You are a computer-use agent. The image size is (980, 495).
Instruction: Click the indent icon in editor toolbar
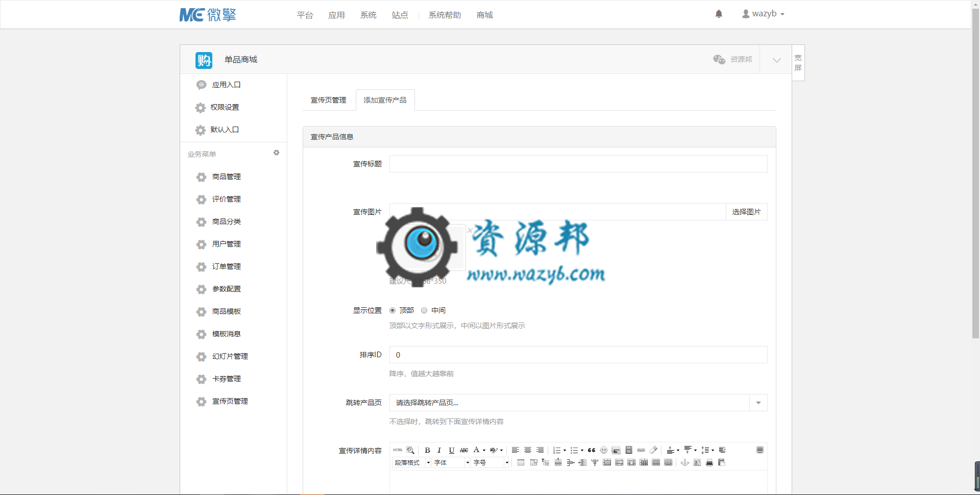722,450
